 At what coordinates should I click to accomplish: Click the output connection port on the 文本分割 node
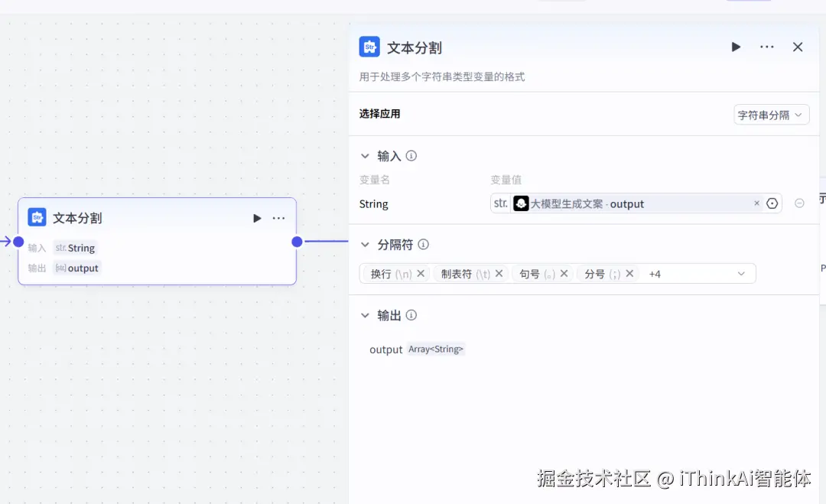pos(296,242)
